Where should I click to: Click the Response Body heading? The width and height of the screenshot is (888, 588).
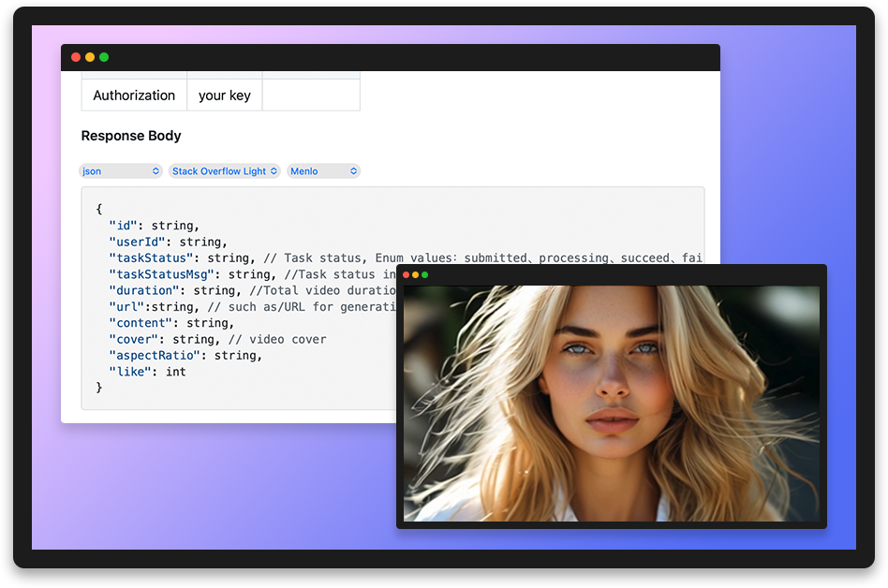pyautogui.click(x=131, y=136)
